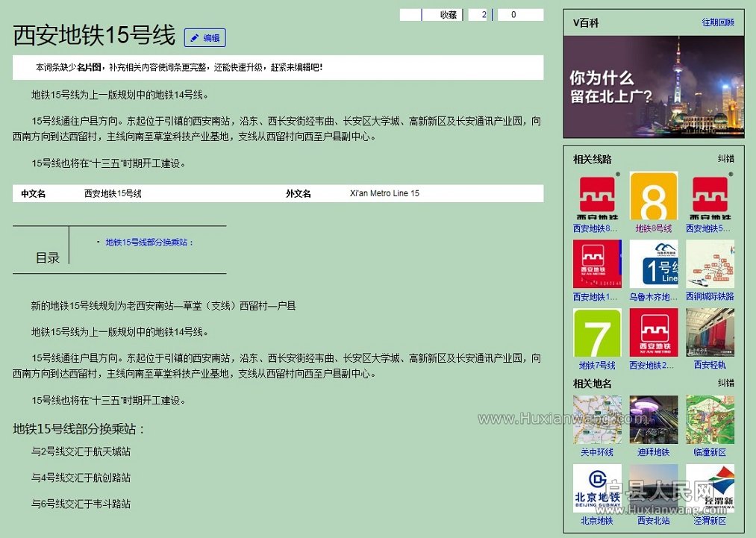756x538 pixels.
Task: Click the line 与2号线交汇于航天城站
Action: tap(81, 451)
